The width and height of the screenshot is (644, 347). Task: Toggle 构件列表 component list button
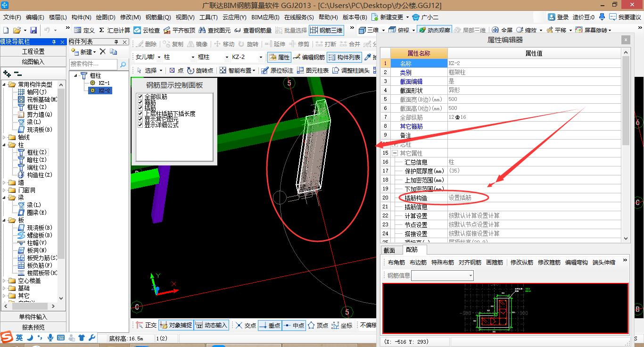344,57
